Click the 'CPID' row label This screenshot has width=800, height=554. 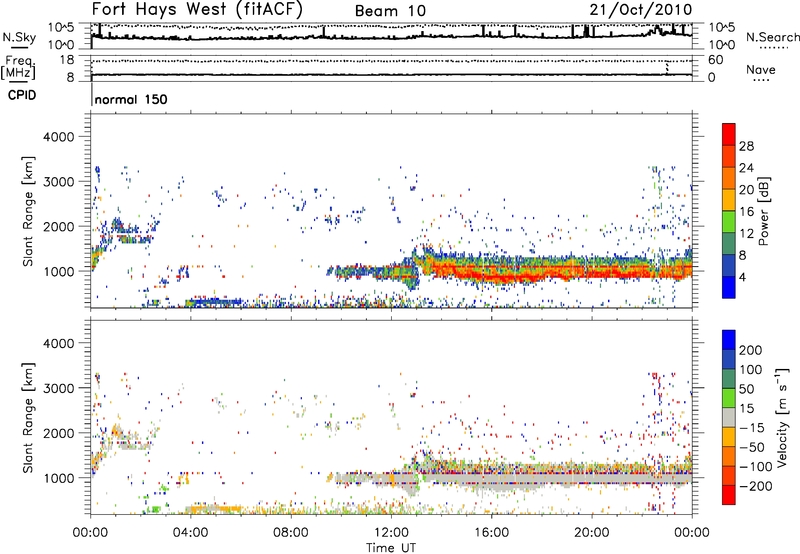click(22, 95)
